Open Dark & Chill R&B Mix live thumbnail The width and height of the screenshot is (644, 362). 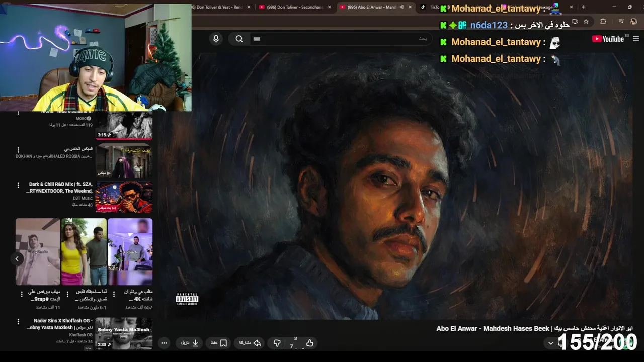[124, 197]
